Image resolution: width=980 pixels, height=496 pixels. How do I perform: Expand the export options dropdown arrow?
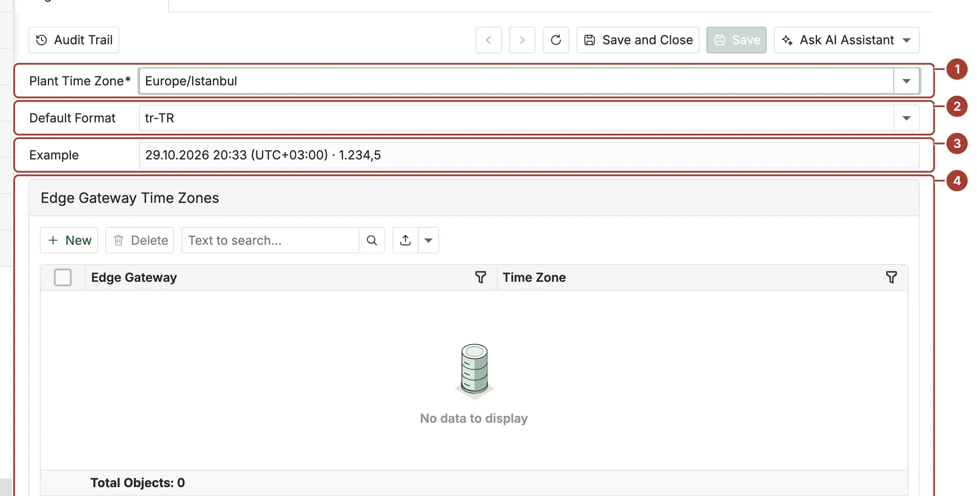click(x=429, y=240)
